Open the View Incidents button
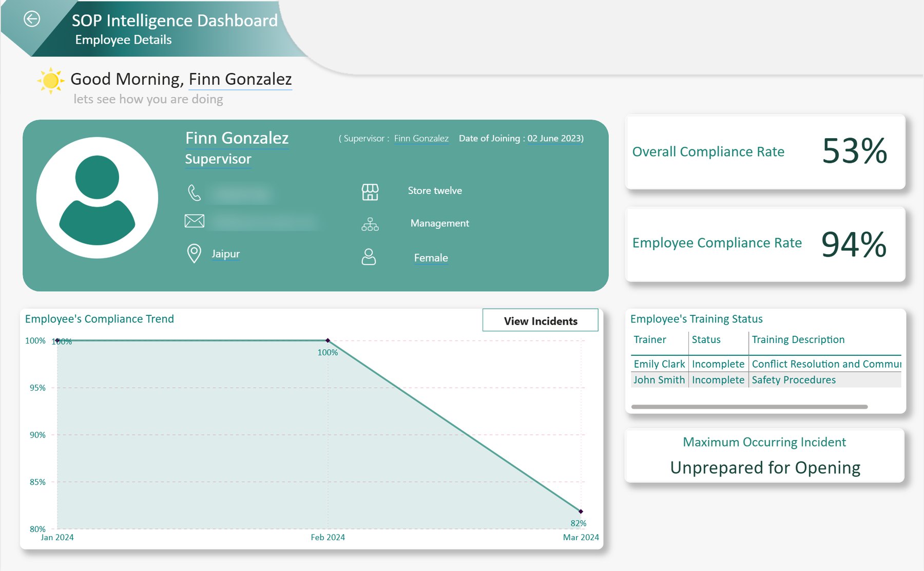Screen dimensions: 924x571 (540, 320)
